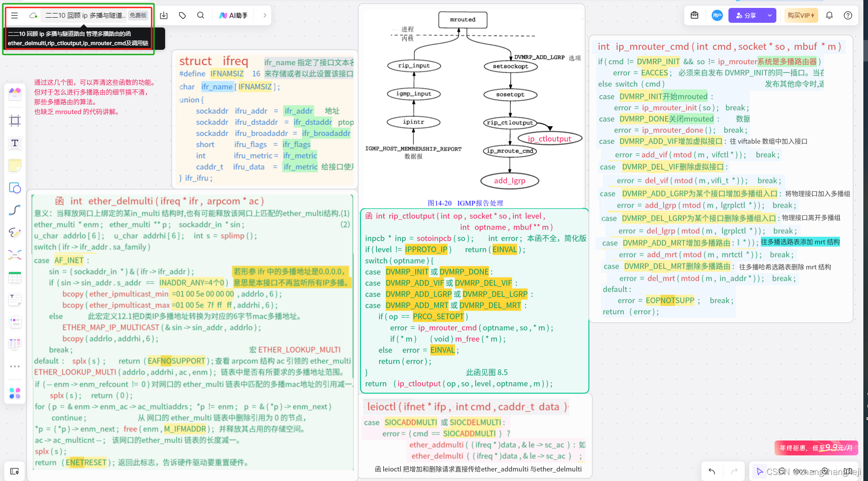Open the dropdown arrow beside 分享

click(x=770, y=15)
